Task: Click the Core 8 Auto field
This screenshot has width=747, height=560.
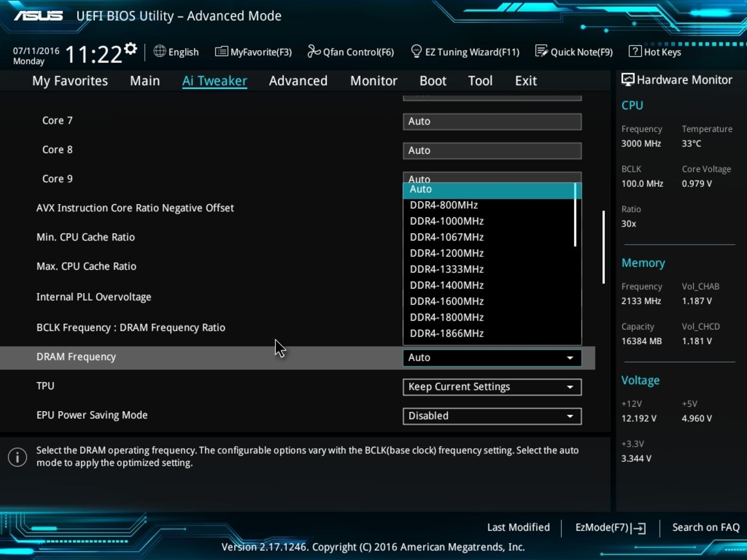Action: coord(492,150)
